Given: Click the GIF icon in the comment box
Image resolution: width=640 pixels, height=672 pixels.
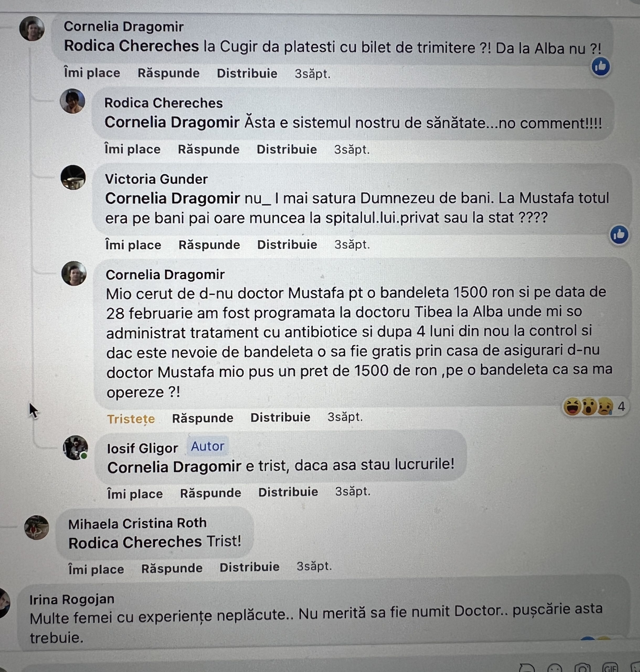Looking at the screenshot, I should [610, 667].
